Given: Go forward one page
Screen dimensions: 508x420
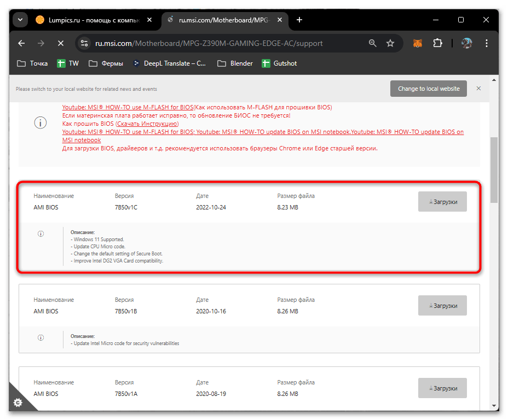Looking at the screenshot, I should [41, 43].
